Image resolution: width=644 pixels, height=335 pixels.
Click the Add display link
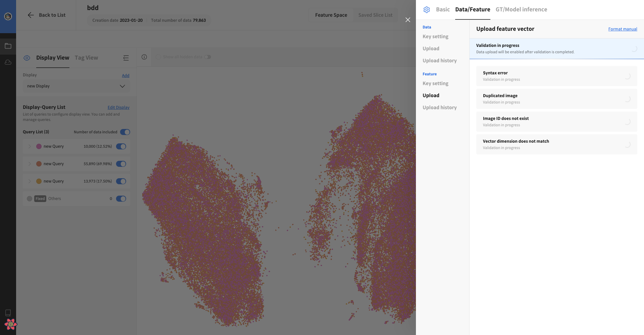pos(125,76)
